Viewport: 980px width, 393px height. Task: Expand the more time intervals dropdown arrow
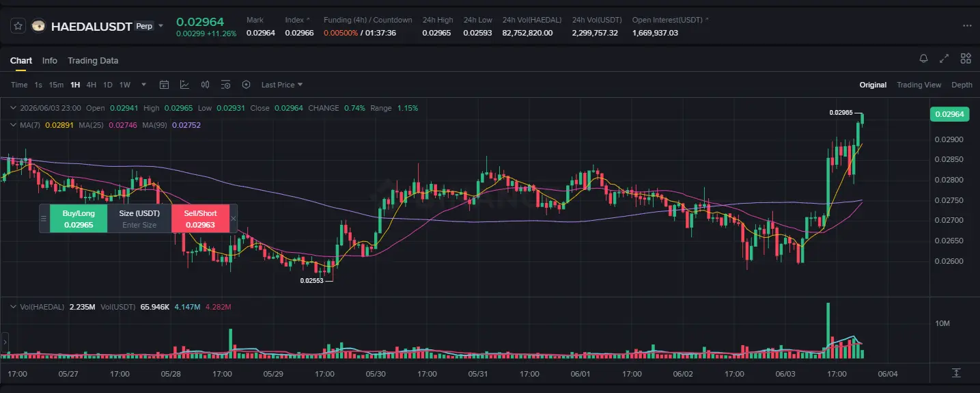143,85
